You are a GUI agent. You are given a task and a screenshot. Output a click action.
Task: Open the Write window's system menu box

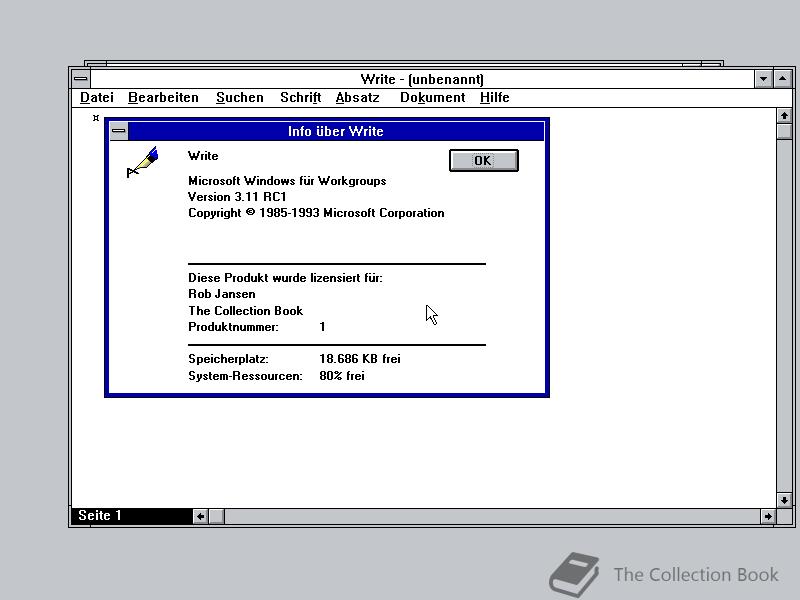point(81,79)
